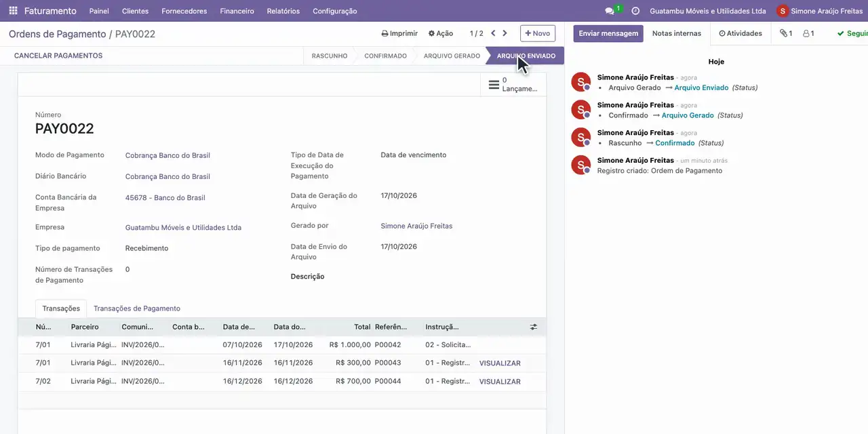
Task: Open the Atividades scheduler
Action: click(x=741, y=33)
